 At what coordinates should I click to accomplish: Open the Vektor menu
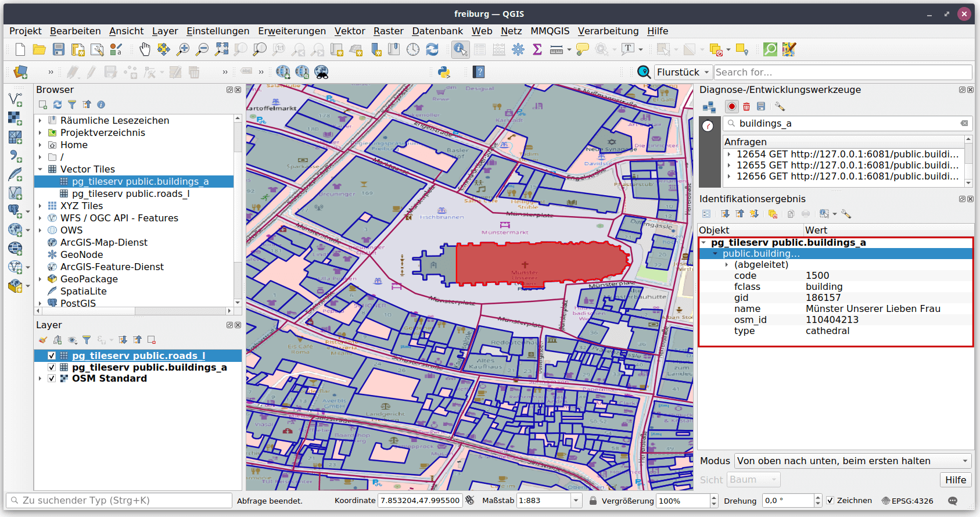click(x=349, y=31)
